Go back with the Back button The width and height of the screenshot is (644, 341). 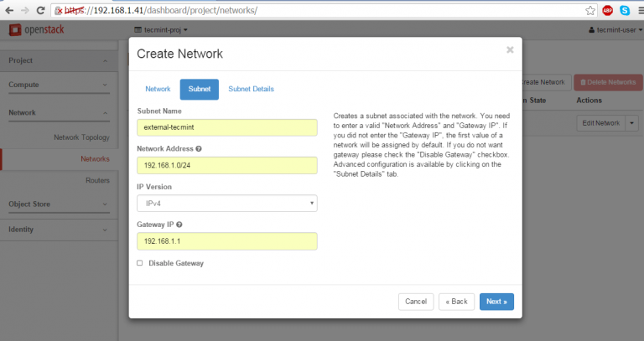click(x=456, y=302)
